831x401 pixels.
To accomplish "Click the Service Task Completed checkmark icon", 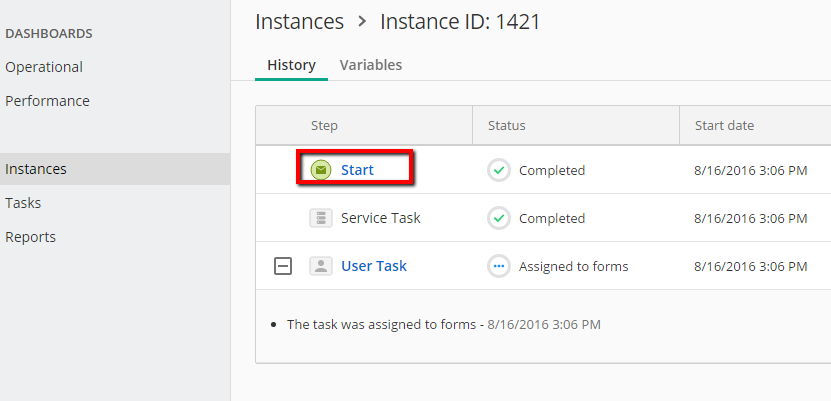I will 499,218.
